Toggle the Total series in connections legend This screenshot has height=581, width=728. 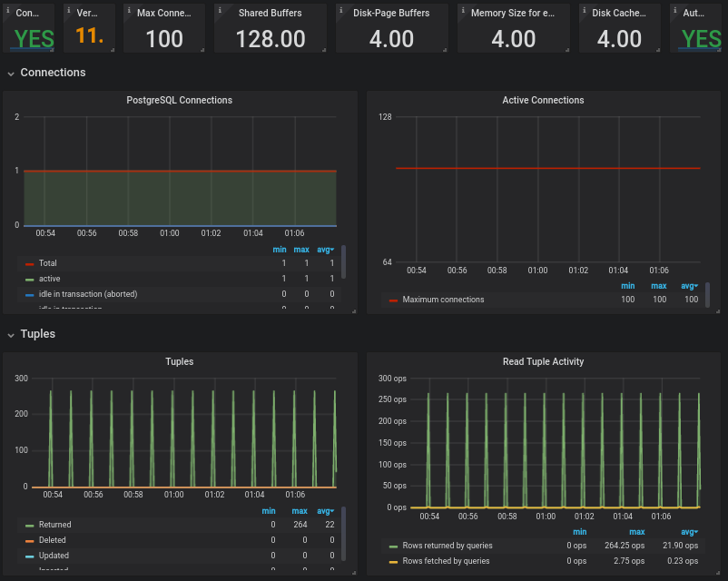pyautogui.click(x=47, y=263)
